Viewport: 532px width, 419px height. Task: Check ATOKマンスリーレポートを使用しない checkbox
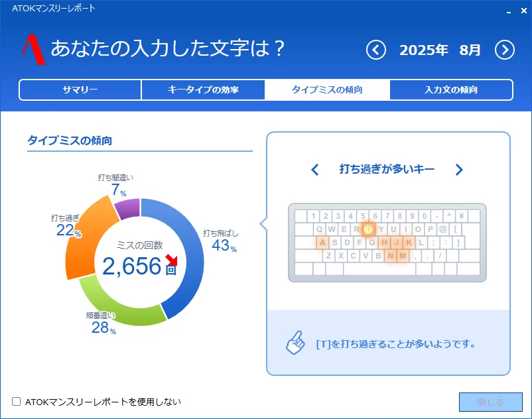tap(17, 402)
